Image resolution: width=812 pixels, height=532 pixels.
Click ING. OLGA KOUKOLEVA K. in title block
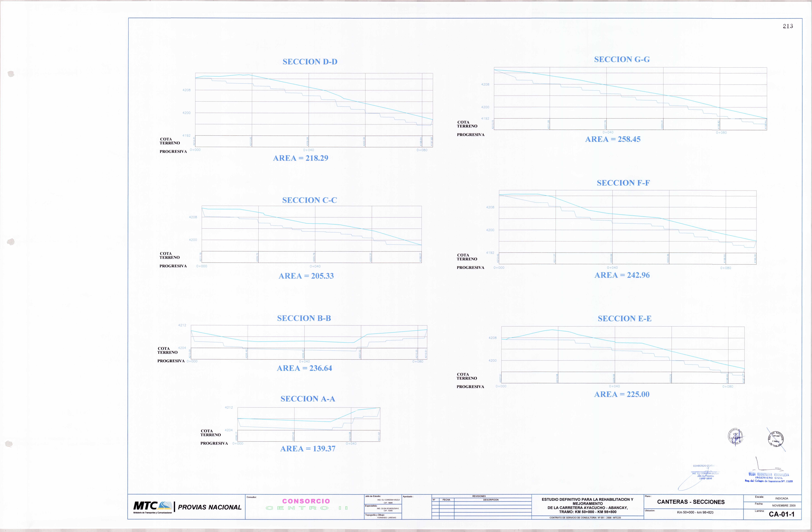pyautogui.click(x=388, y=508)
